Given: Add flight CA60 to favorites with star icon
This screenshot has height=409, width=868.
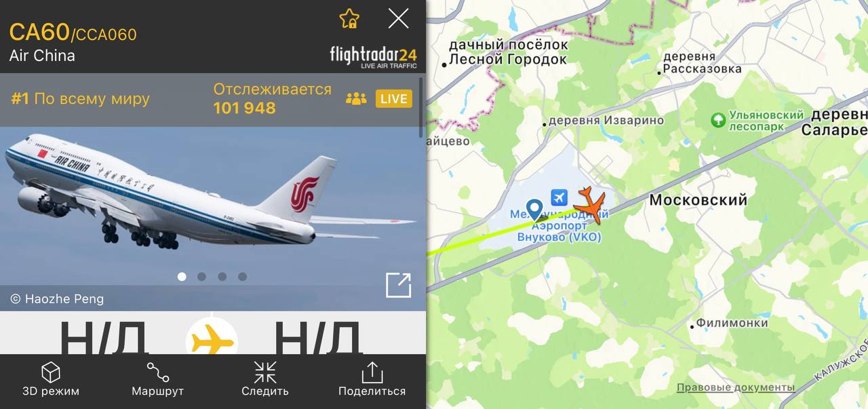Looking at the screenshot, I should [349, 18].
